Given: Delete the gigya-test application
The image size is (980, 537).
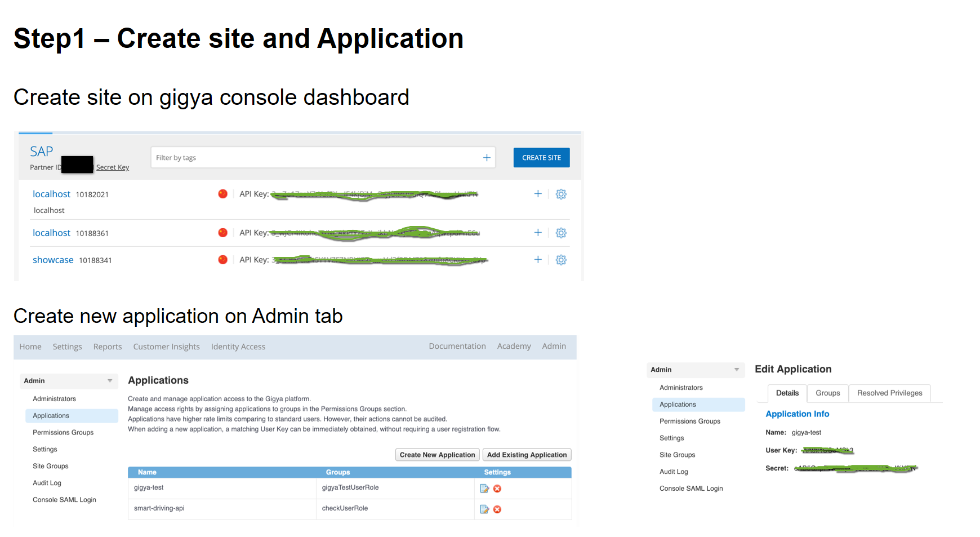Looking at the screenshot, I should tap(497, 489).
